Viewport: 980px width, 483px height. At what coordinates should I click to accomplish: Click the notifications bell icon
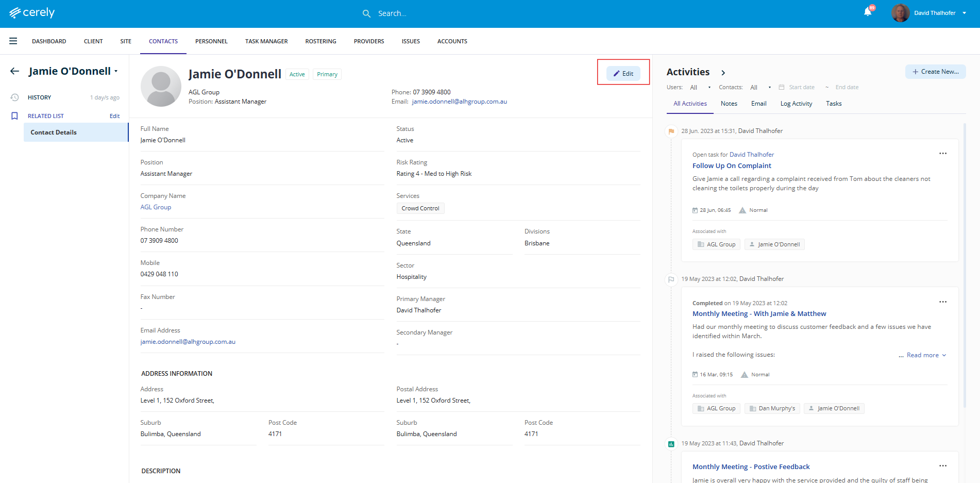click(x=868, y=12)
